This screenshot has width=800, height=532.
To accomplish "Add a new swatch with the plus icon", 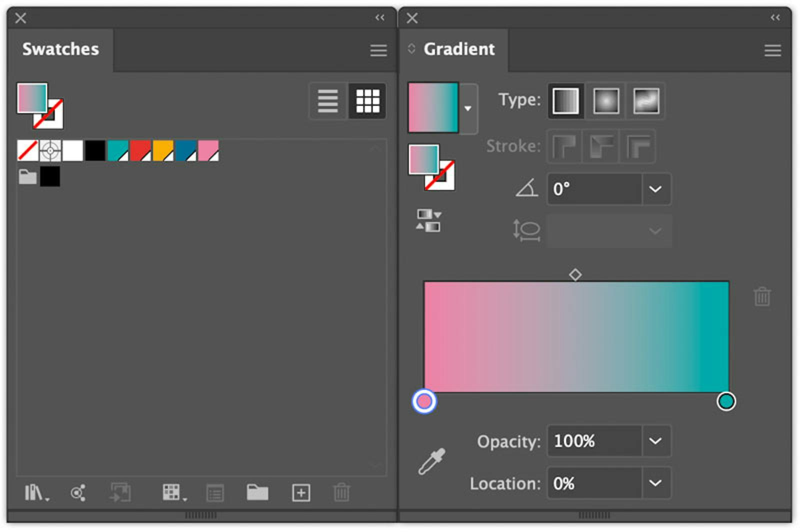I will [x=300, y=492].
